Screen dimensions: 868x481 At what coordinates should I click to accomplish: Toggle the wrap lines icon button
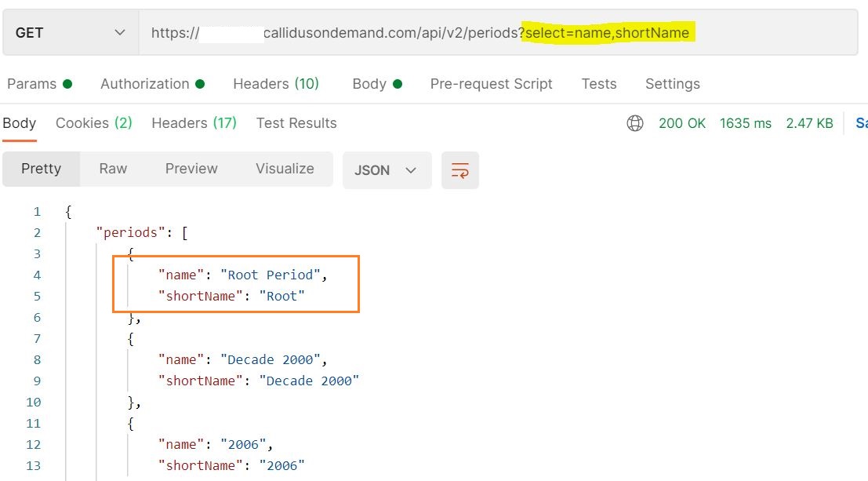(x=460, y=170)
